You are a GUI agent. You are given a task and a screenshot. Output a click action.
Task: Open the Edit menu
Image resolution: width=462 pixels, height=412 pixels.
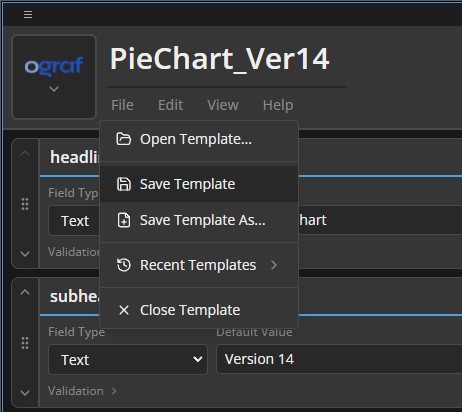170,105
